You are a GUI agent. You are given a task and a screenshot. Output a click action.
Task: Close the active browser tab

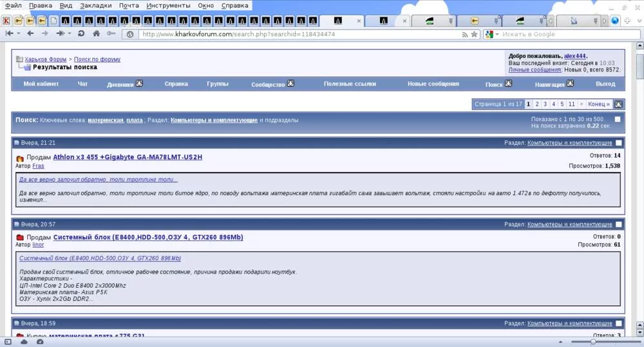pyautogui.click(x=359, y=21)
